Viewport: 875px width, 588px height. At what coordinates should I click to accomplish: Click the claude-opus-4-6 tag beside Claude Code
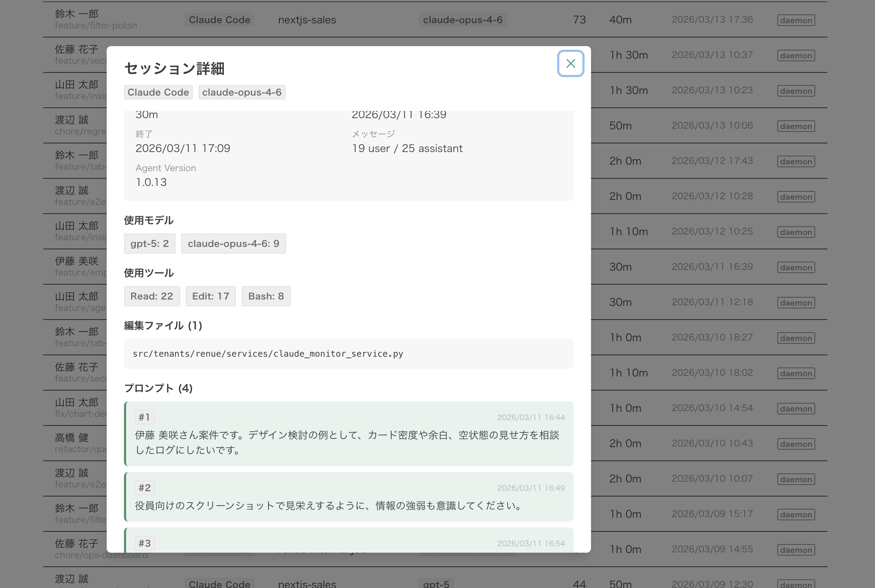tap(242, 92)
